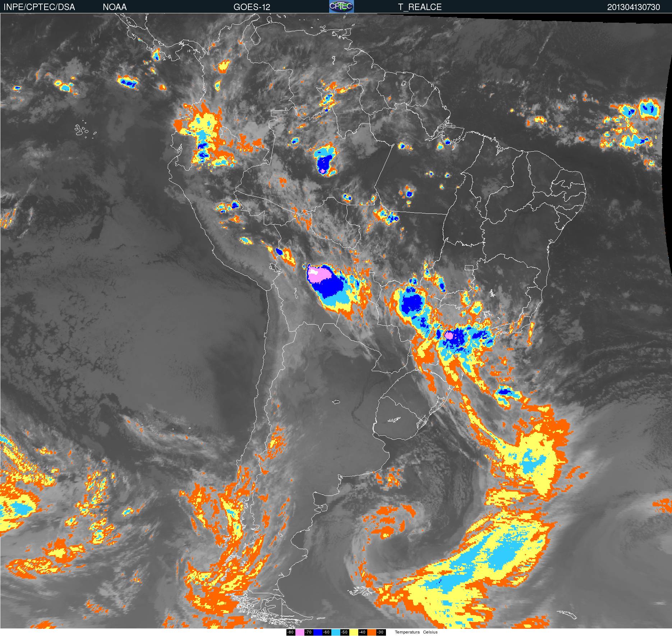Click the 201304130730 timestamp
The image size is (672, 636).
tap(634, 7)
